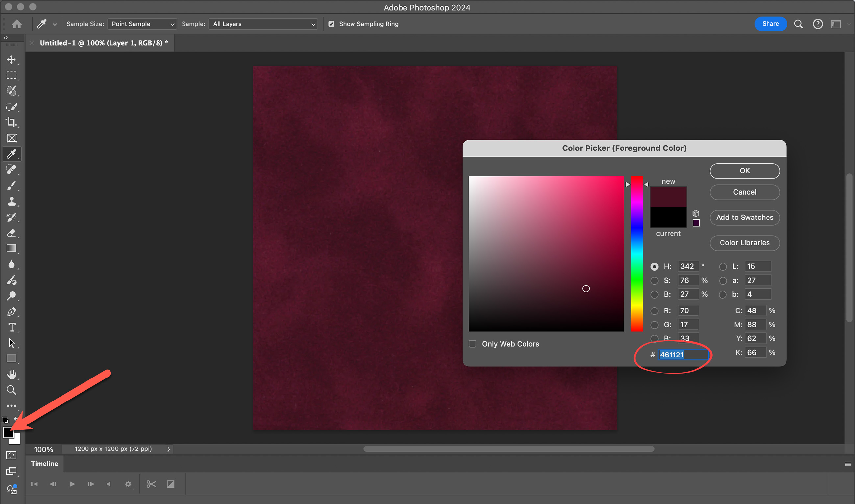
Task: Select the Eraser tool
Action: [x=12, y=233]
